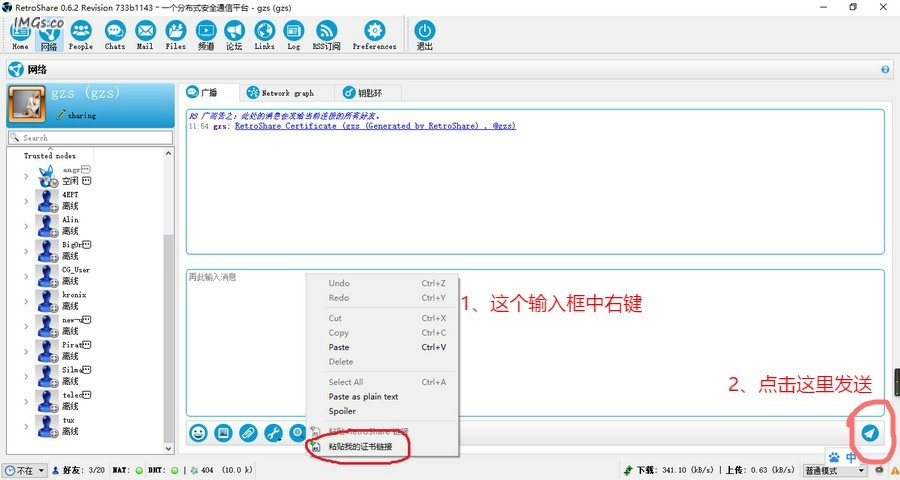Focus the 再此输入消息 message box
Image resolution: width=900 pixels, height=480 pixels.
coord(535,343)
